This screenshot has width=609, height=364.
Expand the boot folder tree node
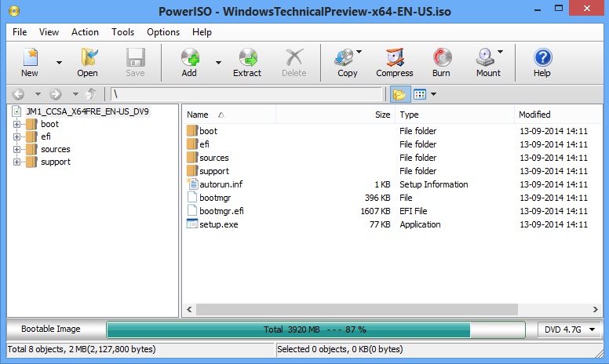pyautogui.click(x=16, y=124)
